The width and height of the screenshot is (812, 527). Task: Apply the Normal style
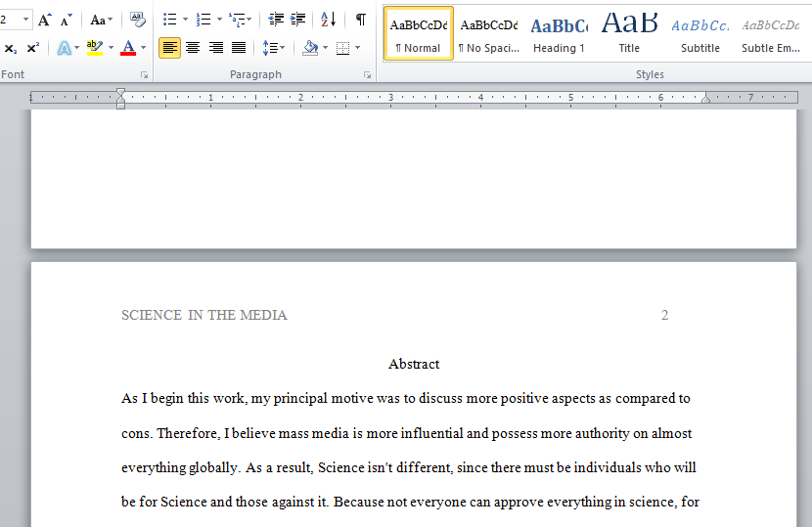419,33
